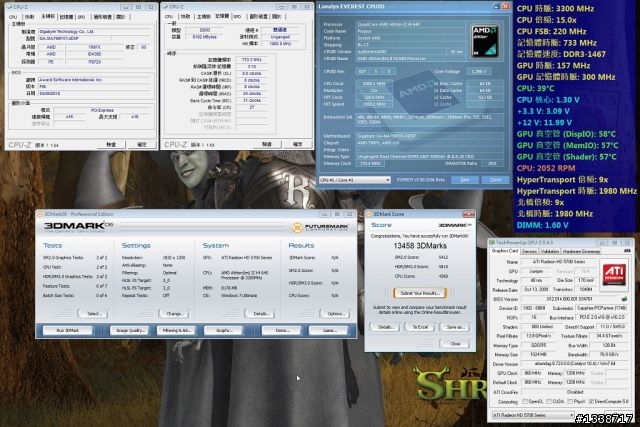Switch to the Validation tab in GPU-Z
This screenshot has height=427, width=640.
pos(550,251)
